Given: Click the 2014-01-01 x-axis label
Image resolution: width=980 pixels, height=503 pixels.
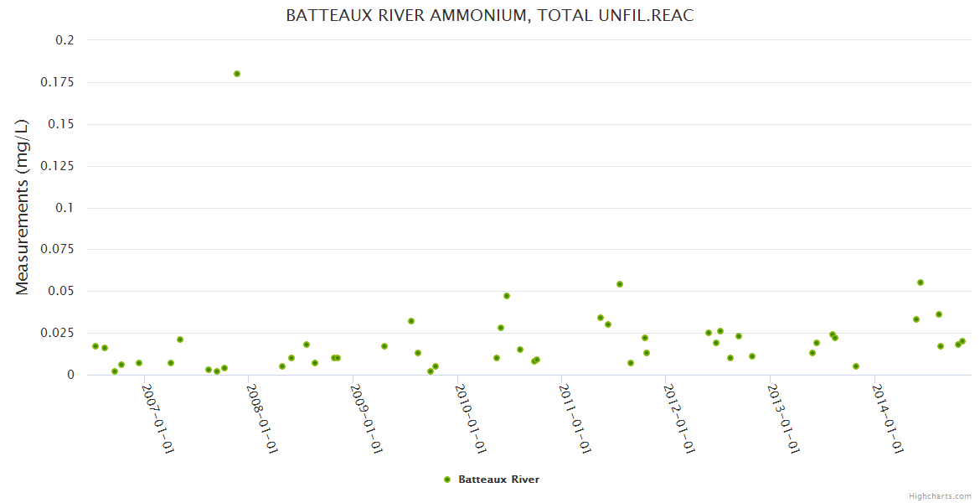Looking at the screenshot, I should click(888, 418).
